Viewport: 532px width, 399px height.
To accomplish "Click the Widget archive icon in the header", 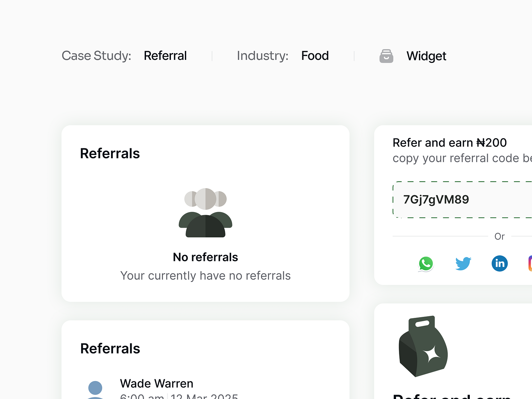I will tap(386, 56).
